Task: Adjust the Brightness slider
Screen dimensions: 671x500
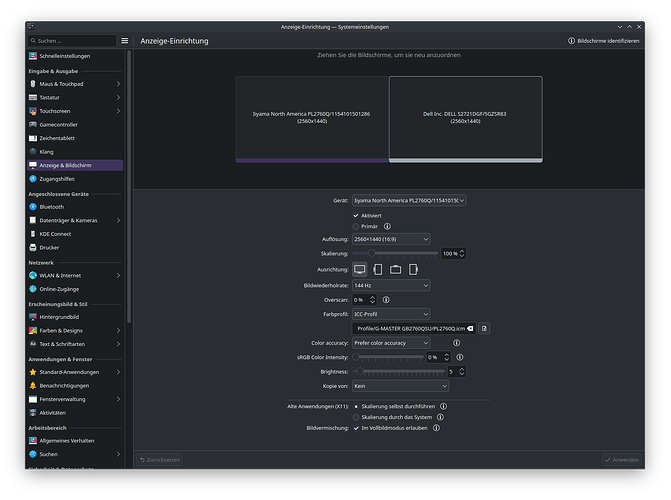Action: click(398, 372)
